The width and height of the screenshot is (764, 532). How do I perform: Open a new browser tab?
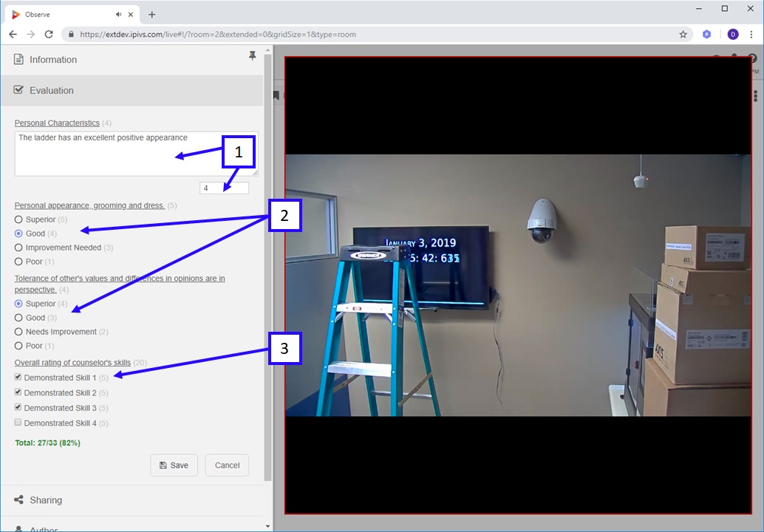click(152, 15)
